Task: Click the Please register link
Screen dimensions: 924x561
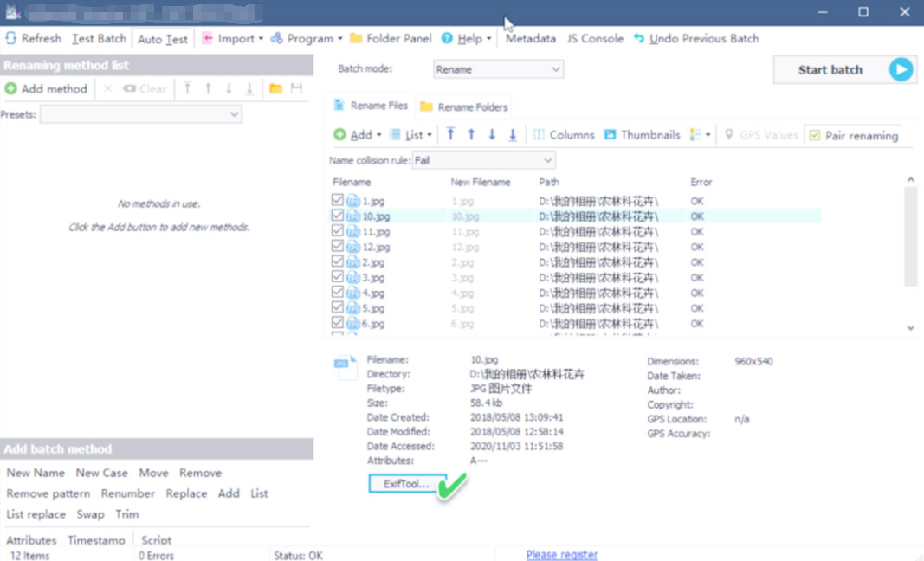Action: [562, 555]
